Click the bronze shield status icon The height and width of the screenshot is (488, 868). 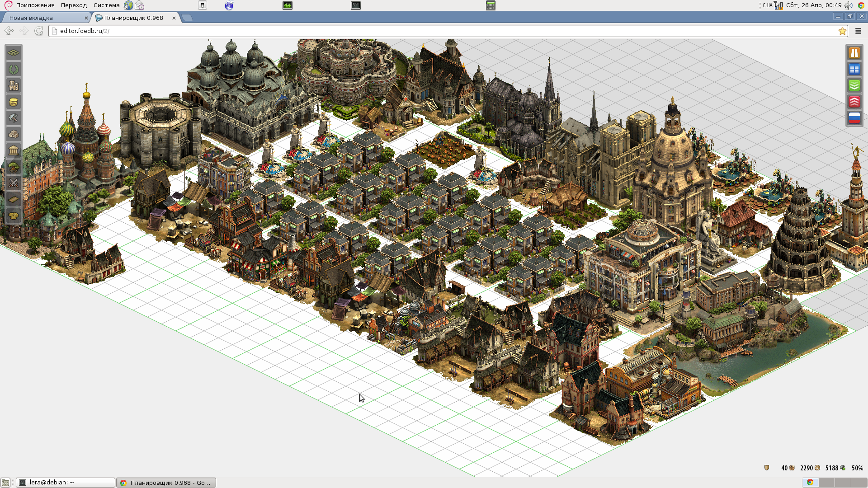[x=767, y=468]
